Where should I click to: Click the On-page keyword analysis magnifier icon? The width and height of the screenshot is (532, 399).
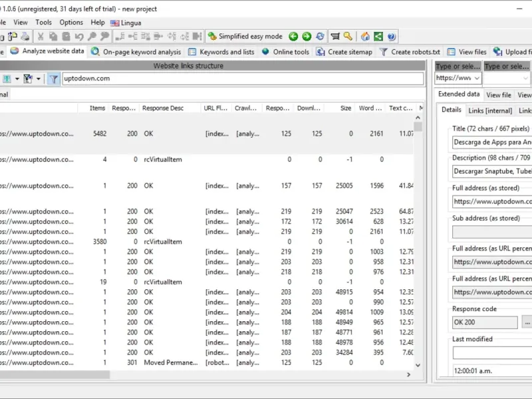tap(95, 52)
